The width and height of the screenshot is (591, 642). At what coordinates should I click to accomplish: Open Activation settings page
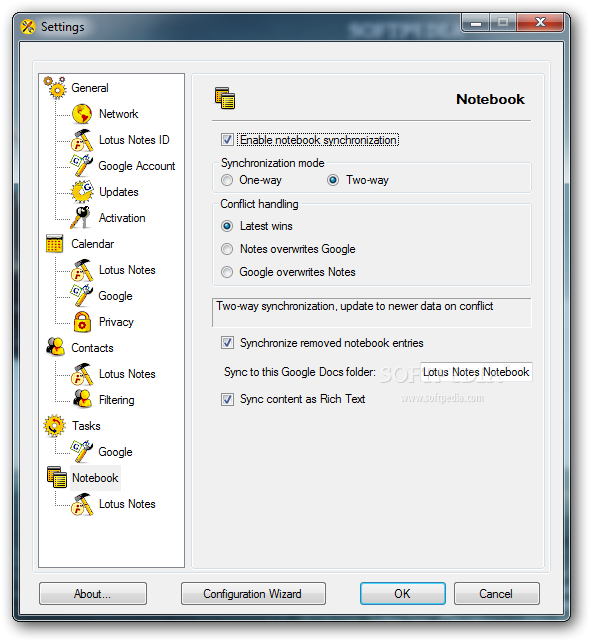[122, 218]
